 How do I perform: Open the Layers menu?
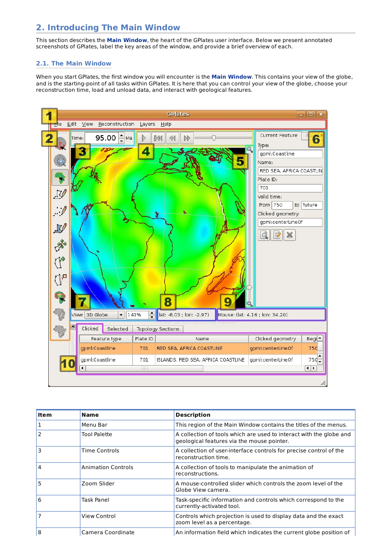(147, 124)
